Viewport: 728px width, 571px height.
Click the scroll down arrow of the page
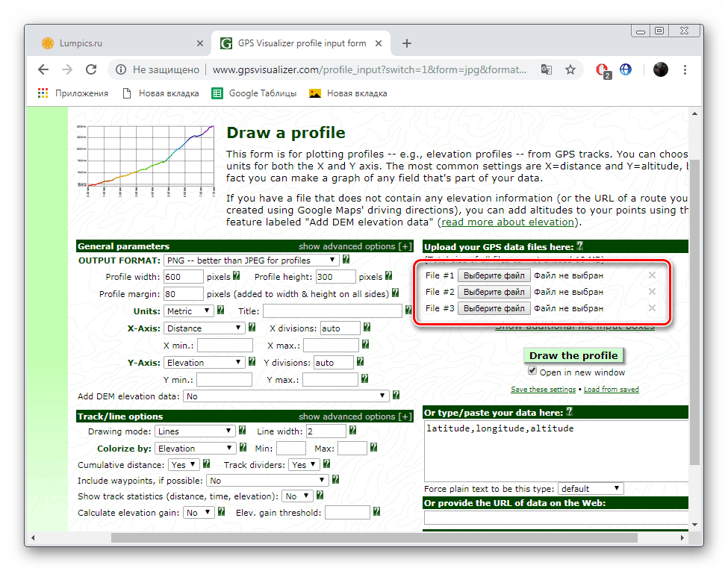694,525
